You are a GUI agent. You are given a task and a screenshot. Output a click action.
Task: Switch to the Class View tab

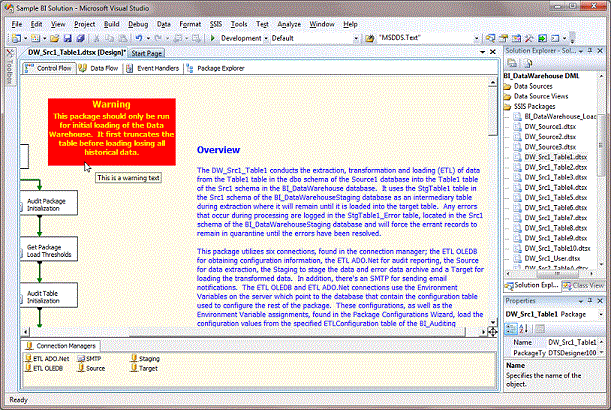click(583, 286)
